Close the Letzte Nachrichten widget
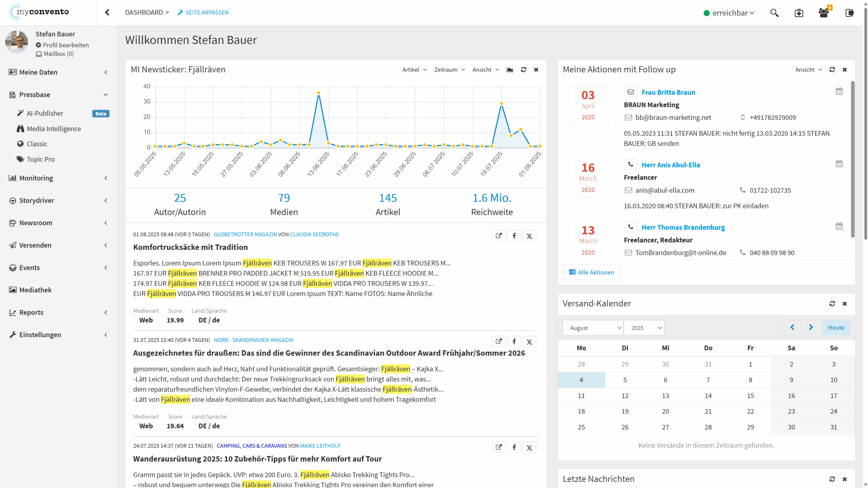Image resolution: width=868 pixels, height=488 pixels. (x=845, y=479)
